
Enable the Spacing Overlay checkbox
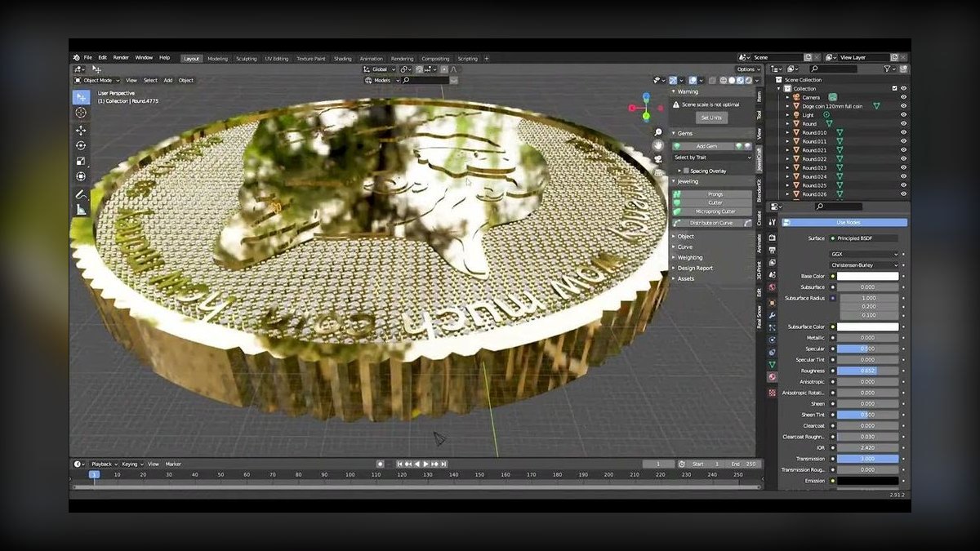(x=685, y=171)
